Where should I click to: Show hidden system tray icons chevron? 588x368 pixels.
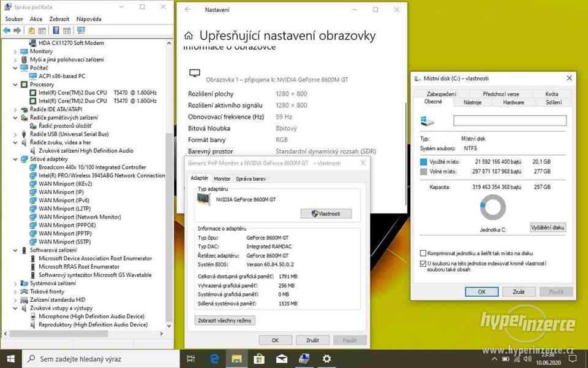click(495, 359)
